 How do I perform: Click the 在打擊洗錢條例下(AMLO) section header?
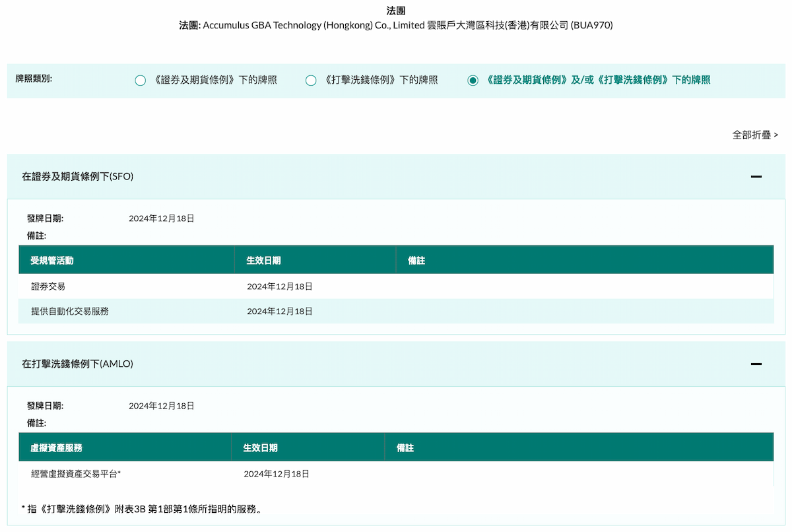(x=396, y=364)
